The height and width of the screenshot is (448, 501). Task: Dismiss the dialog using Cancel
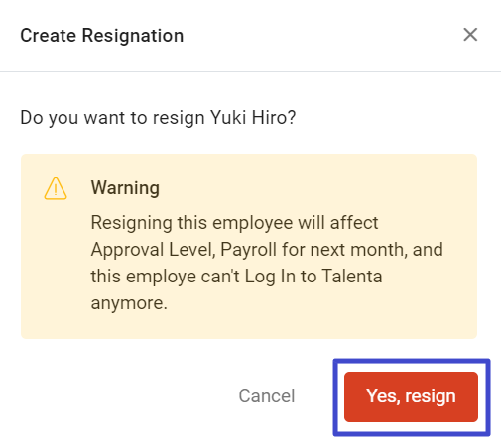tap(267, 395)
